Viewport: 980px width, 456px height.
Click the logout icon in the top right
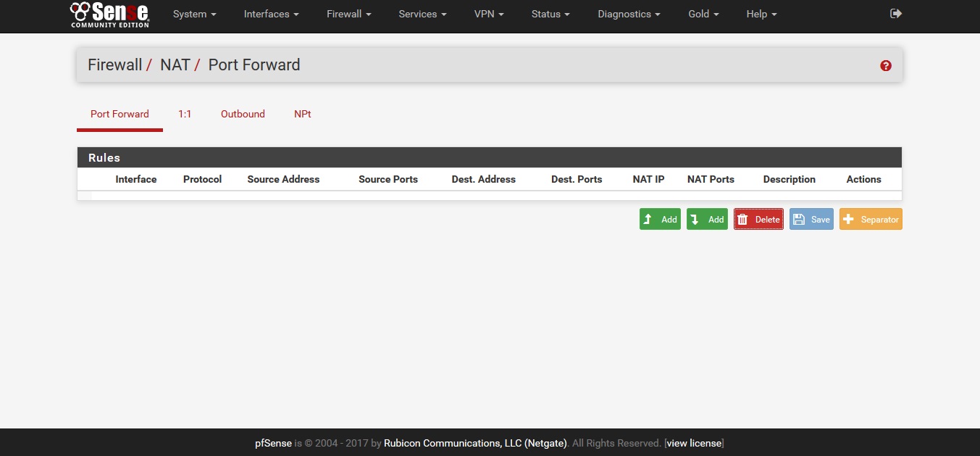click(896, 14)
